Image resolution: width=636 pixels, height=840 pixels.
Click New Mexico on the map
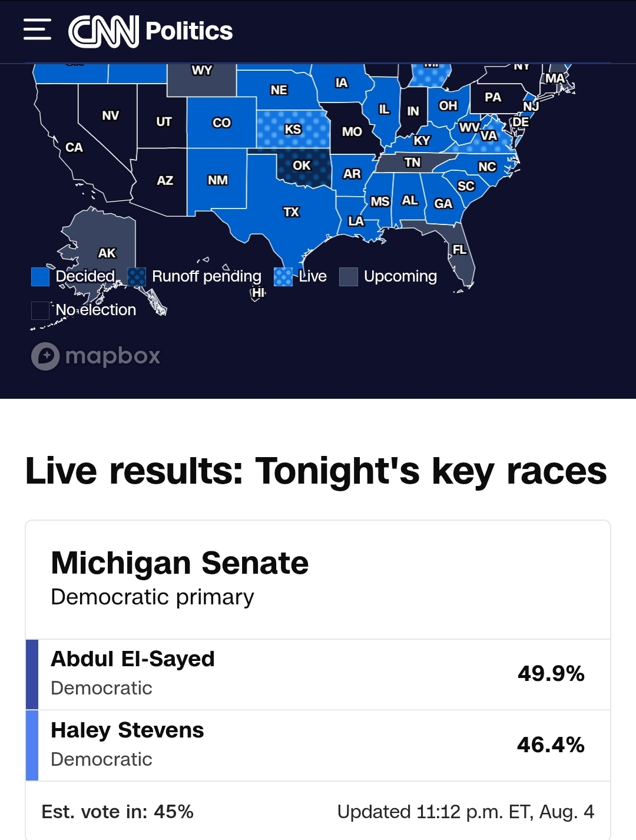coord(217,180)
